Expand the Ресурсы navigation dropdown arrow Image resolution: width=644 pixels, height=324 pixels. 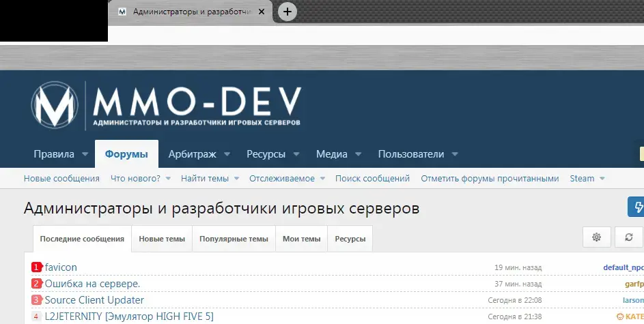click(x=296, y=154)
